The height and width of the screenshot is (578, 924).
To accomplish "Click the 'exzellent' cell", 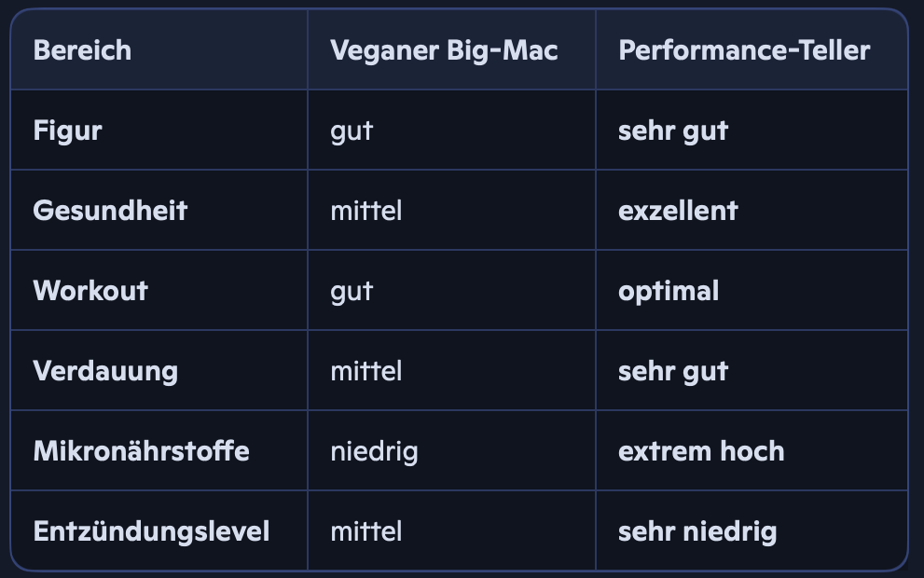I will [678, 211].
